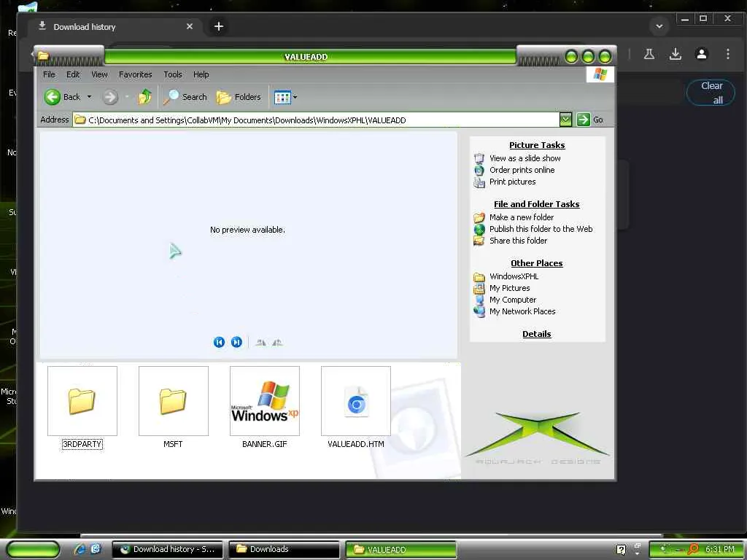Click the green Go arrow button
Viewport: 747px width, 560px height.
pos(583,120)
